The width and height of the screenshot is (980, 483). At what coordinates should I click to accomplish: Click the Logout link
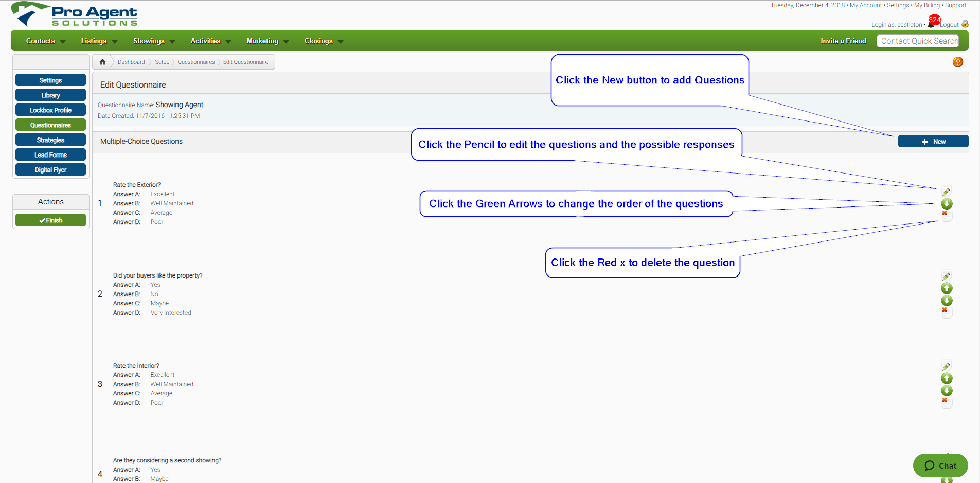tap(950, 25)
